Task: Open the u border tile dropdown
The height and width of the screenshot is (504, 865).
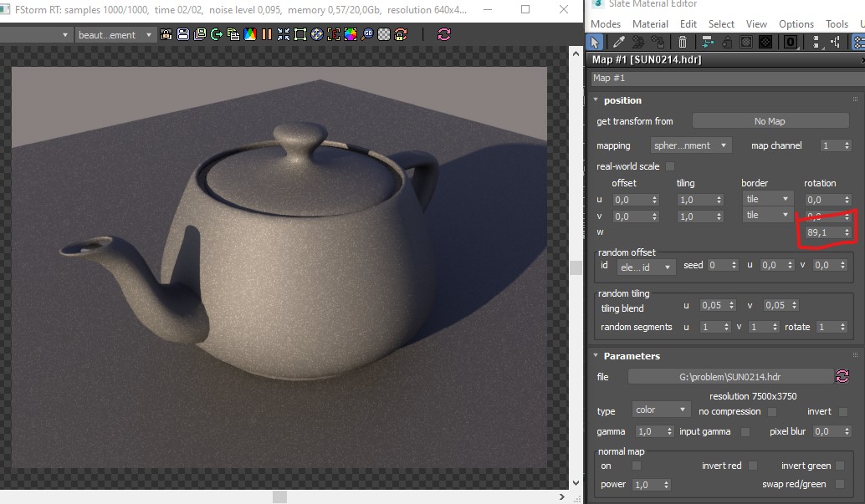Action: (767, 199)
